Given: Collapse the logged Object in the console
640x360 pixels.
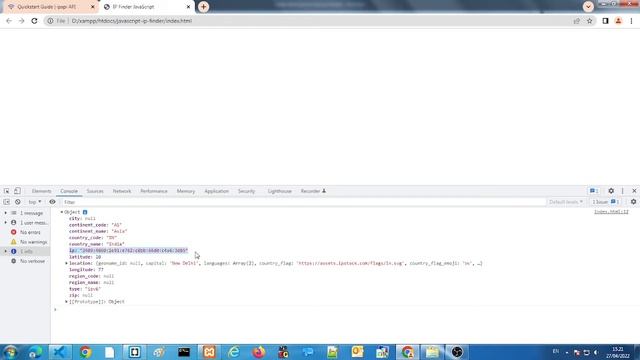Looking at the screenshot, I should 62,212.
